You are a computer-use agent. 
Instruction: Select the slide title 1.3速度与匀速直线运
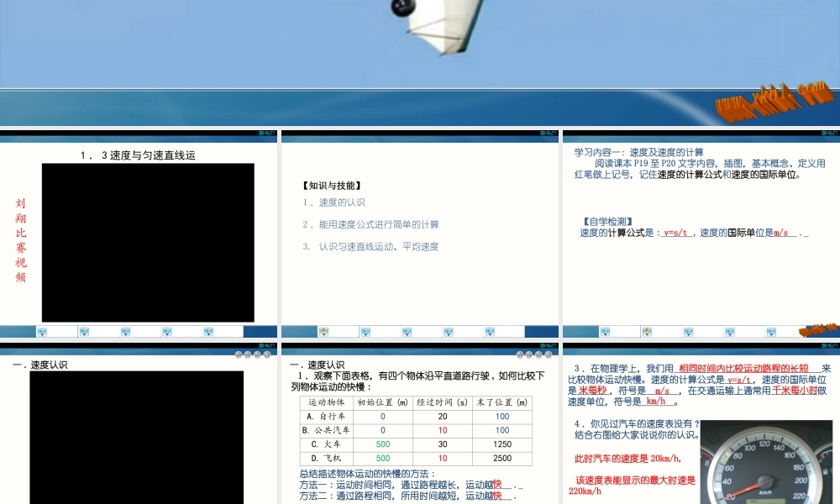click(x=138, y=155)
